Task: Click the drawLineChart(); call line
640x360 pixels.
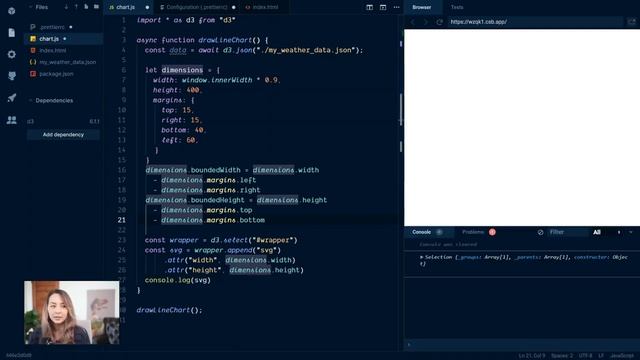Action: 169,310
